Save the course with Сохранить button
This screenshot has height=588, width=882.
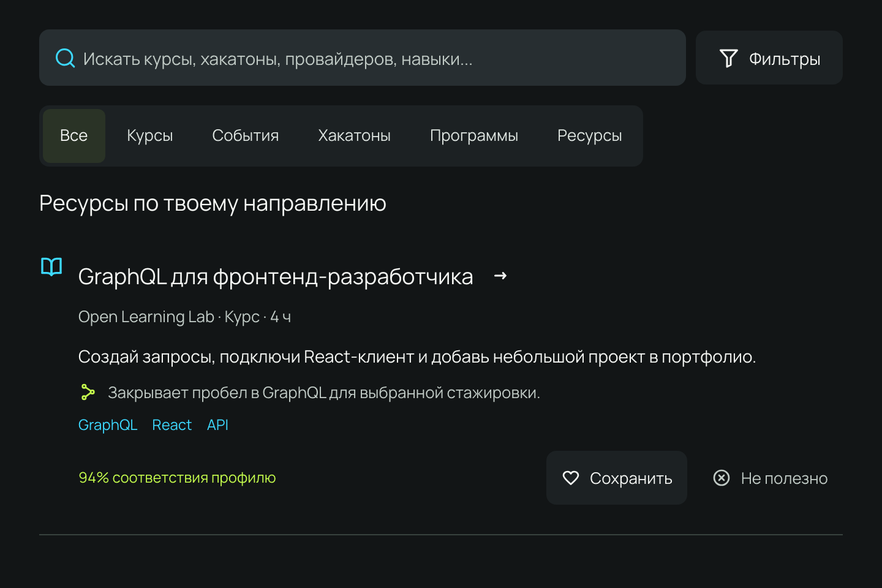click(x=617, y=478)
